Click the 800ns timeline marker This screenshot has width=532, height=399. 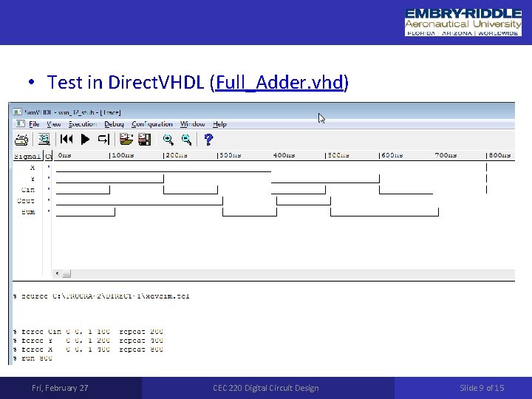[499, 155]
